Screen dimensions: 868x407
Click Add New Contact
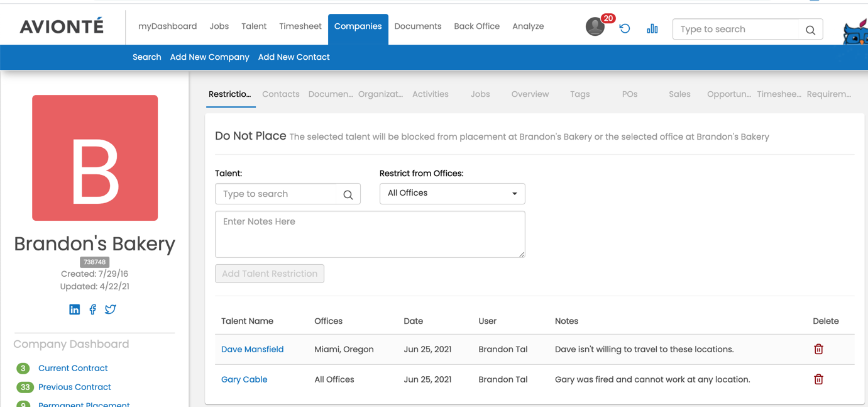click(x=294, y=57)
